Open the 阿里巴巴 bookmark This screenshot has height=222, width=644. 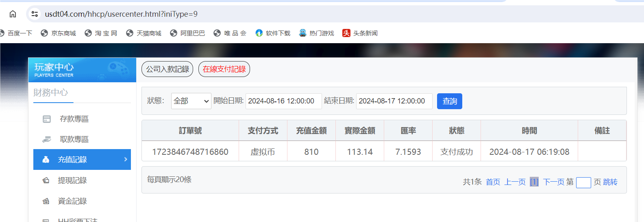(188, 33)
